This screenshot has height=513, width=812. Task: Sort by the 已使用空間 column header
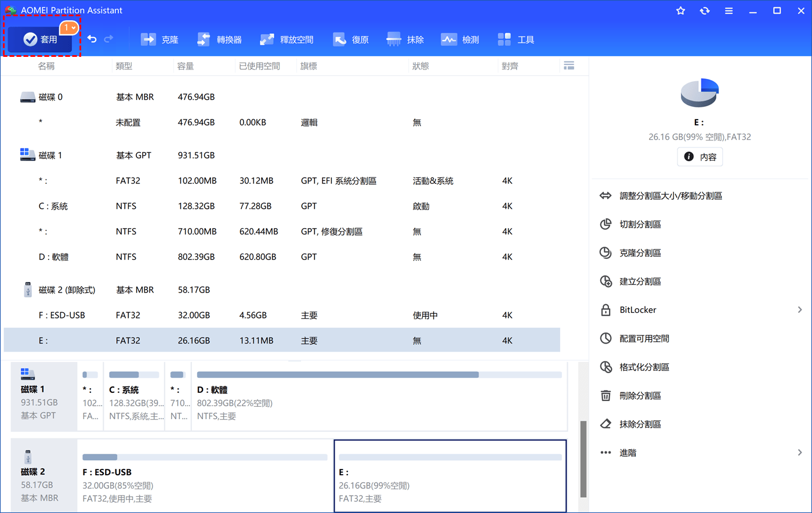(x=259, y=66)
